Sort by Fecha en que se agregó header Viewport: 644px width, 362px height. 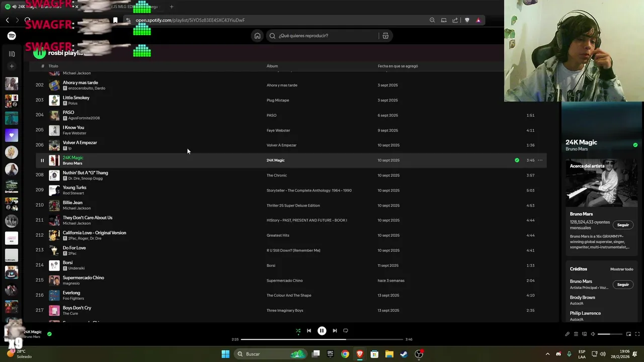pos(397,66)
